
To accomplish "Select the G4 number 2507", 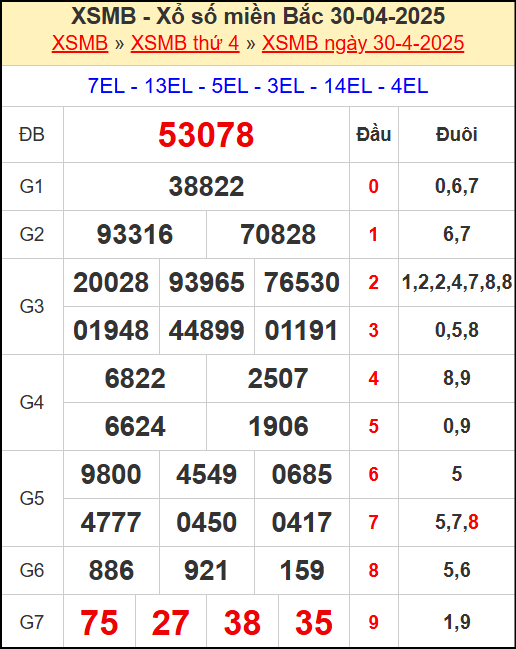I will [x=278, y=378].
